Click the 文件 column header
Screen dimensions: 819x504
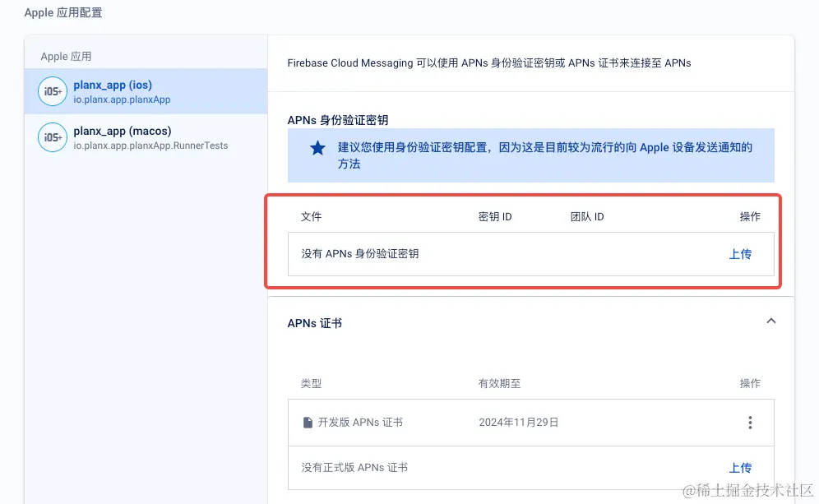(x=312, y=217)
